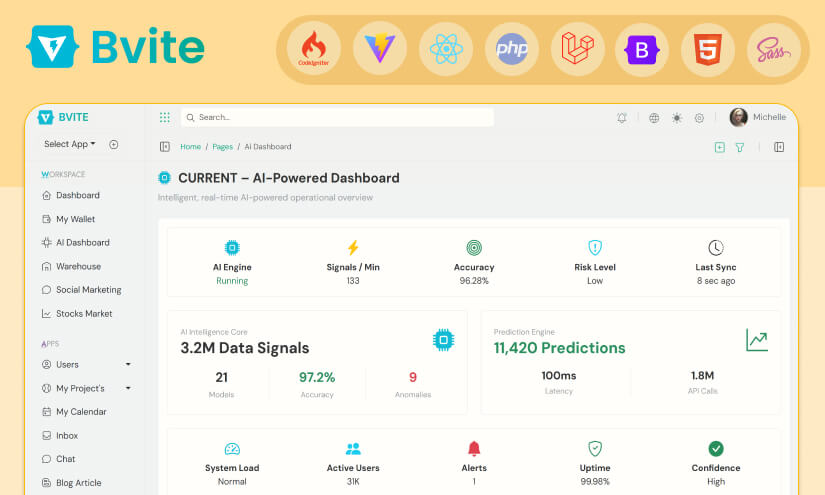Click the green 'Running' status text

232,281
